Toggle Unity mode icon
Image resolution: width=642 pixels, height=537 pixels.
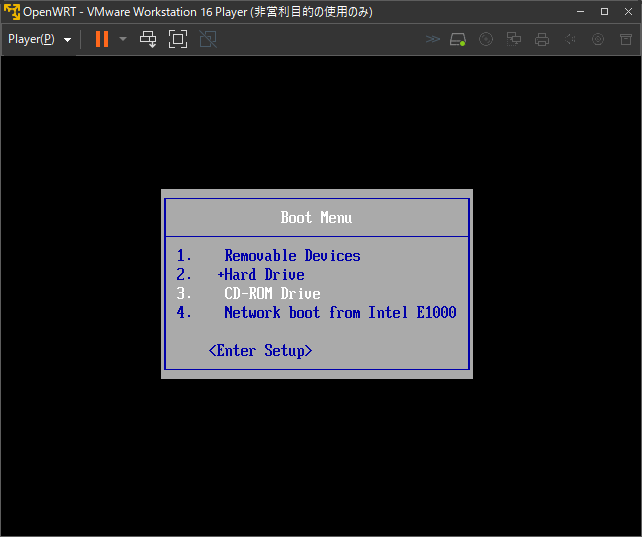[208, 39]
